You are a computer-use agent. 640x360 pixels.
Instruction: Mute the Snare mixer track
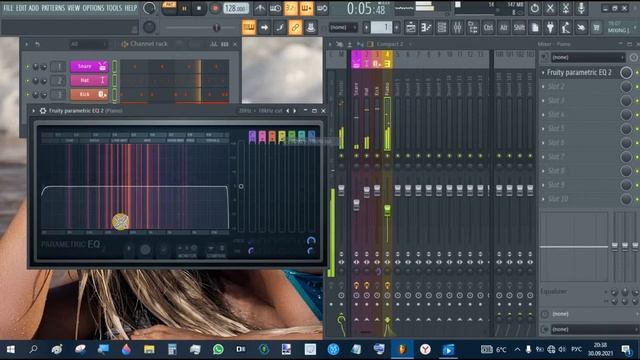click(x=356, y=156)
